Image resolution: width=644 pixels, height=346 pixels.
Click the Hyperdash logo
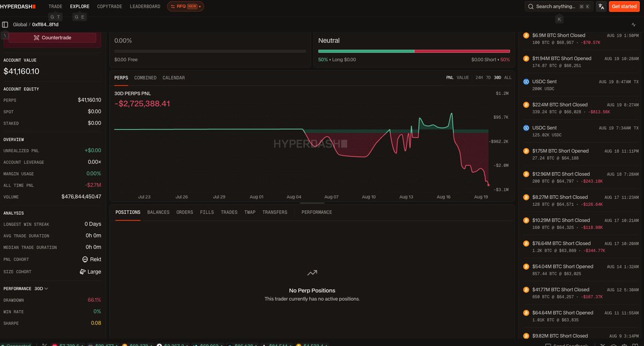coord(18,6)
